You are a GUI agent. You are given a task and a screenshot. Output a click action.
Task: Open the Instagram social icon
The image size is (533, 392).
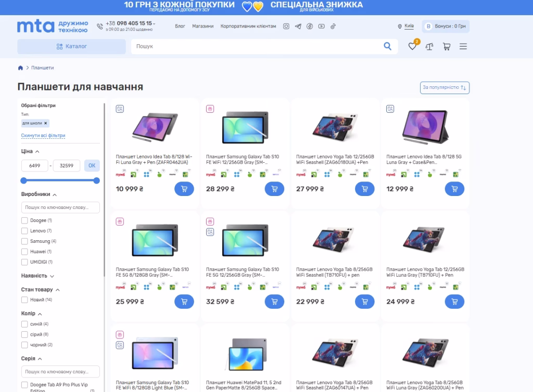pyautogui.click(x=286, y=26)
